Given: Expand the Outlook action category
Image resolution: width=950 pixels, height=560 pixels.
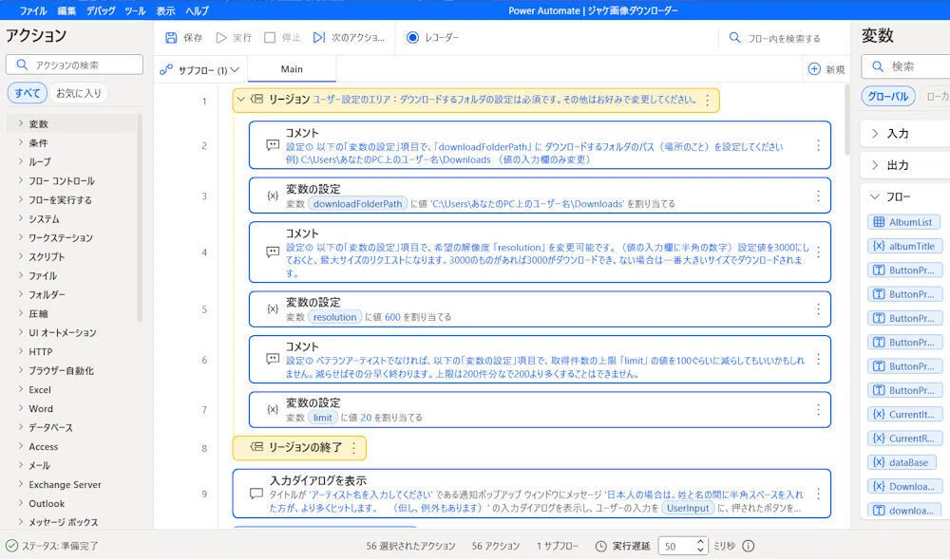Looking at the screenshot, I should click(21, 503).
